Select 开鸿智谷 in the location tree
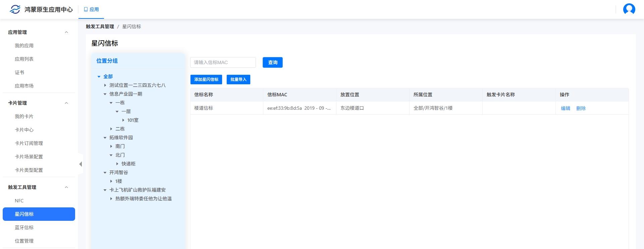The height and width of the screenshot is (249, 644). (x=119, y=172)
